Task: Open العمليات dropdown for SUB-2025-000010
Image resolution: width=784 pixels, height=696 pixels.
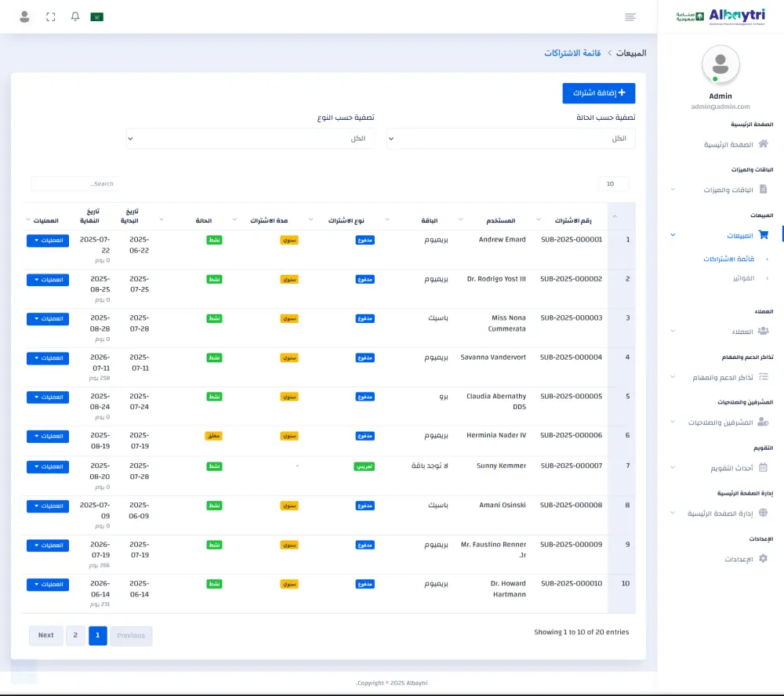Action: coord(48,584)
